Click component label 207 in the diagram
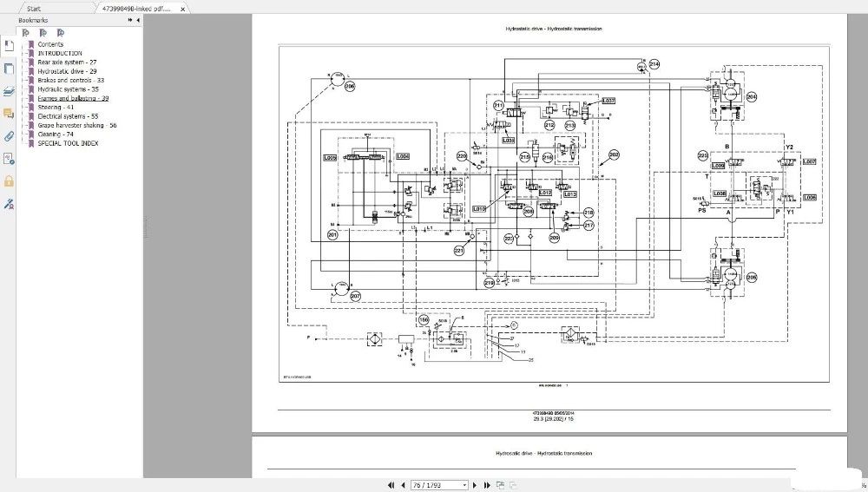Viewport: 868px width, 492px height. [x=355, y=296]
